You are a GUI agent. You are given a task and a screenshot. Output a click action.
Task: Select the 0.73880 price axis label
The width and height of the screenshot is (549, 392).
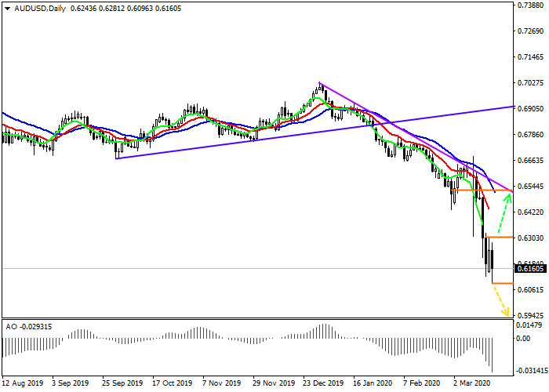tap(531, 5)
